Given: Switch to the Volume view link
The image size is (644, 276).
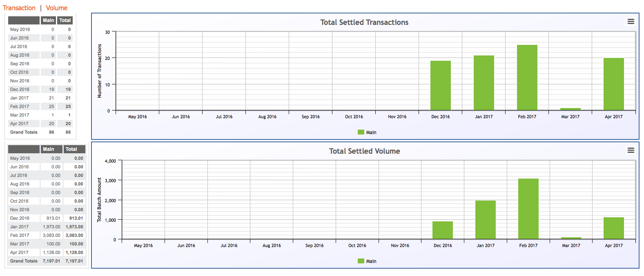Looking at the screenshot, I should click(x=57, y=8).
